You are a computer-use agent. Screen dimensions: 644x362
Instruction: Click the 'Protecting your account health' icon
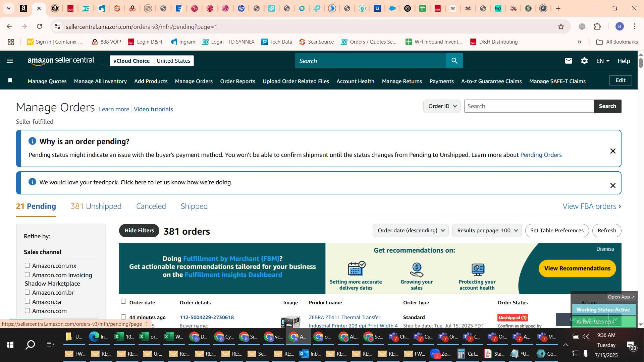pyautogui.click(x=478, y=270)
